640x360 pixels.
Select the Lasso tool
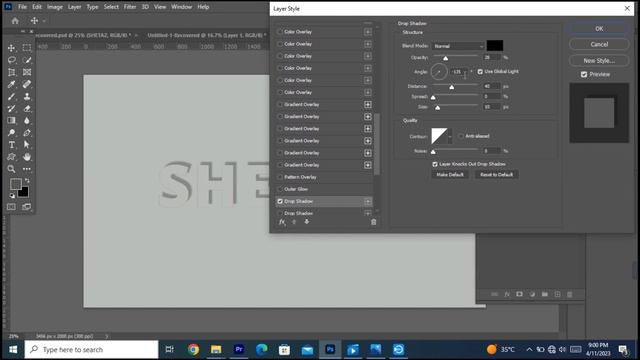pos(11,60)
